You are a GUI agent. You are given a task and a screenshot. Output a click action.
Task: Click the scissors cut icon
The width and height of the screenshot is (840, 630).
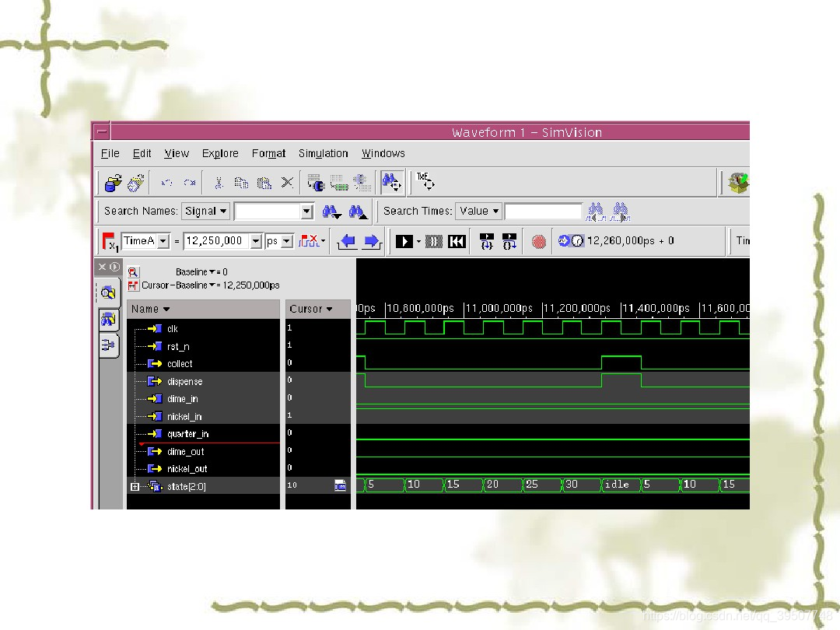219,184
